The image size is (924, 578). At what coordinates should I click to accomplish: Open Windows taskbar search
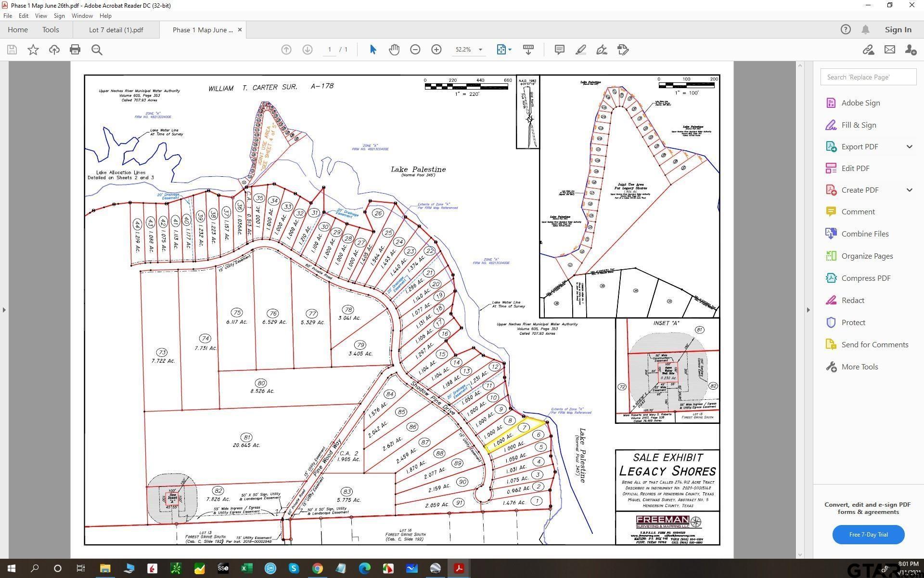coord(35,568)
